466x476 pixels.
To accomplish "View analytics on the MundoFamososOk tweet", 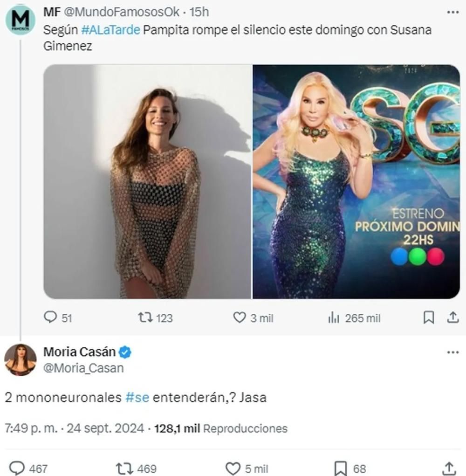I will tap(334, 317).
